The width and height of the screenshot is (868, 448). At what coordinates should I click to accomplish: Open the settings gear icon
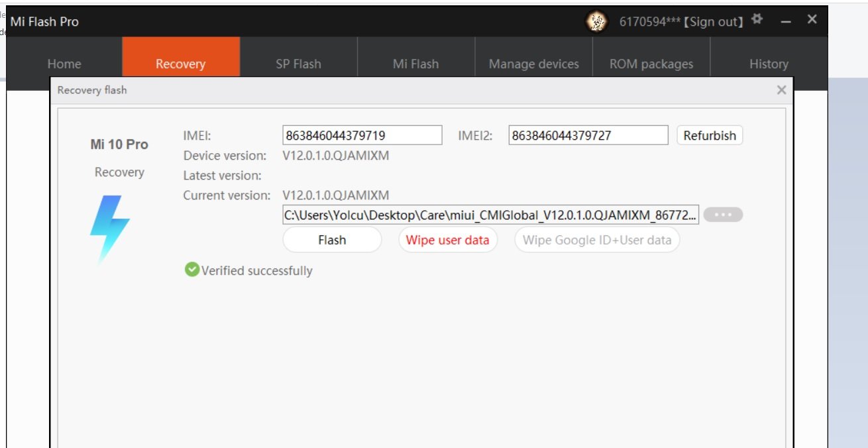(757, 20)
